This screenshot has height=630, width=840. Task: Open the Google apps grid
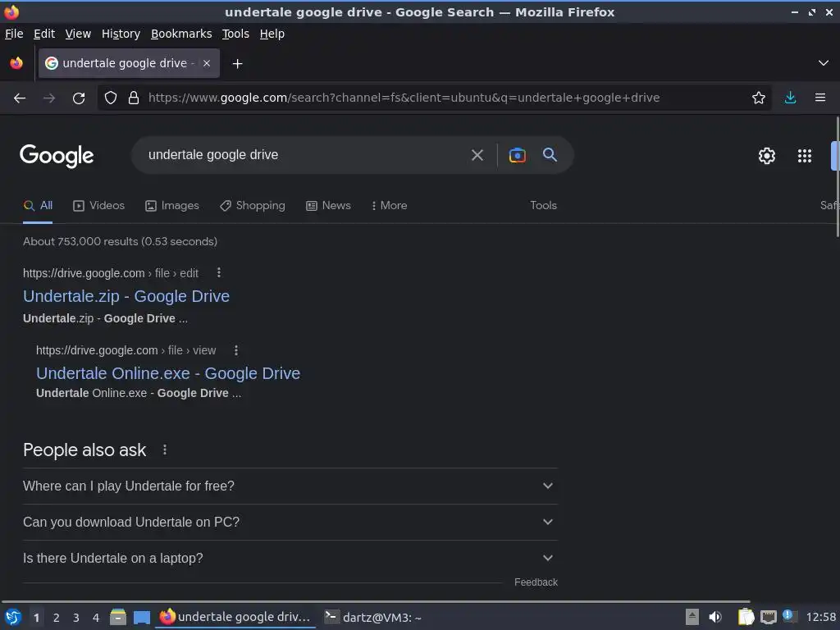805,156
